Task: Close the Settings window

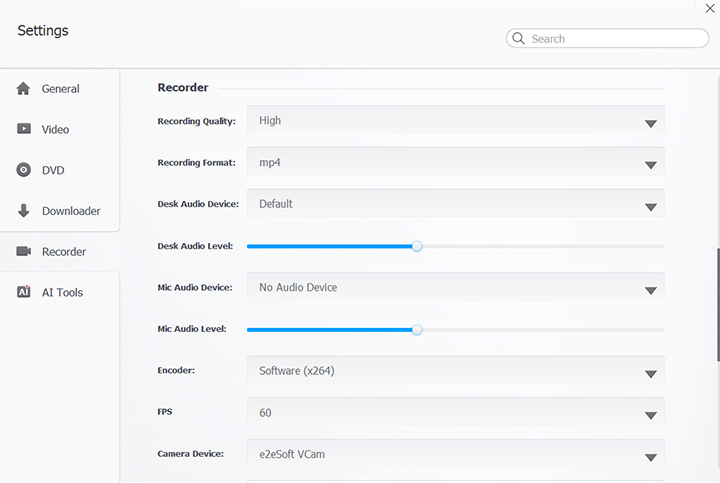Action: (x=710, y=8)
